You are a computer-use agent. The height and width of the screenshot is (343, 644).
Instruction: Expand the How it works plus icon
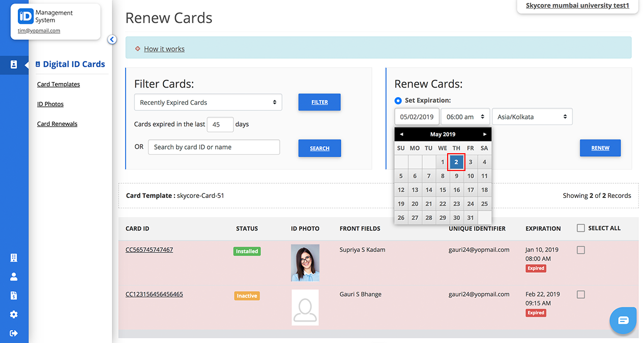pos(137,49)
